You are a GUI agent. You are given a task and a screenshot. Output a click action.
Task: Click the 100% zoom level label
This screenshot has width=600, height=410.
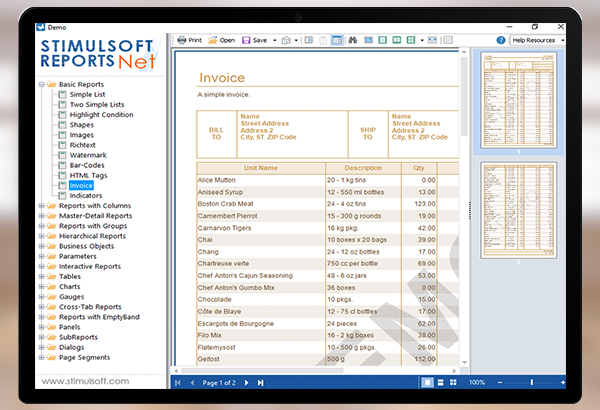tap(477, 382)
